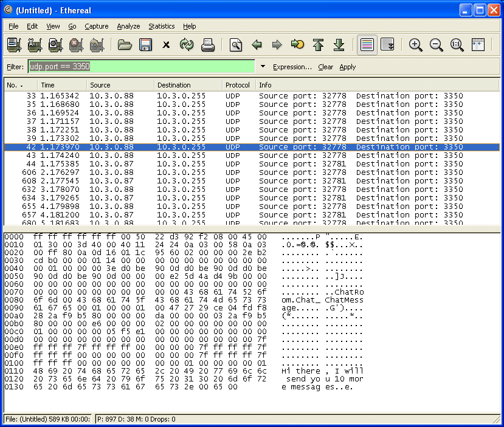Print the captured packets

pos(207,44)
